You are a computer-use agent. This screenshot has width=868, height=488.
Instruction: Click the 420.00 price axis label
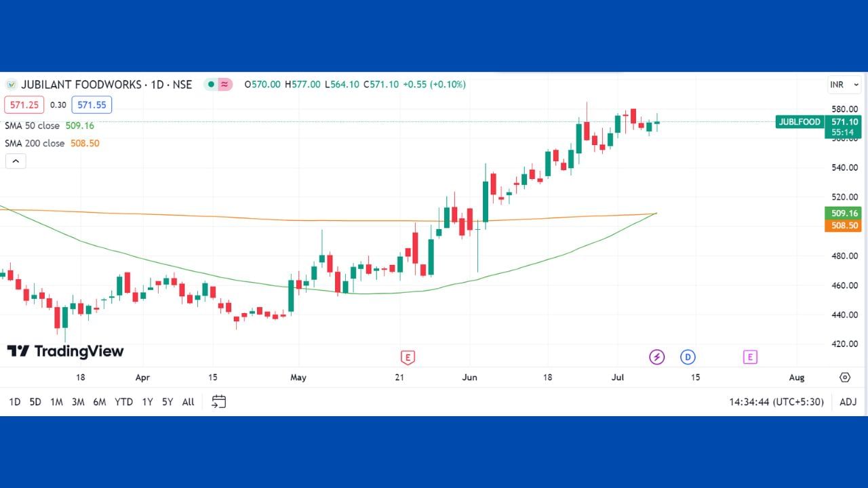coord(845,344)
